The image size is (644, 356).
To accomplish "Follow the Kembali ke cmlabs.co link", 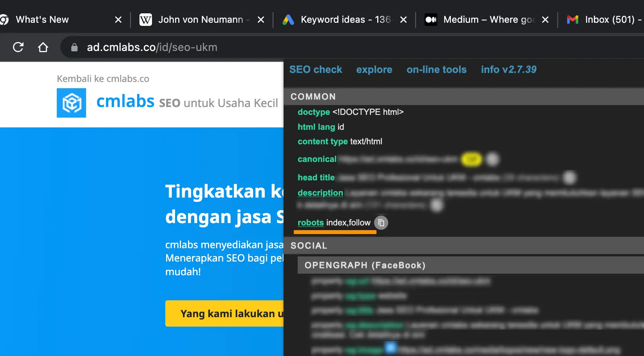I will click(x=103, y=79).
